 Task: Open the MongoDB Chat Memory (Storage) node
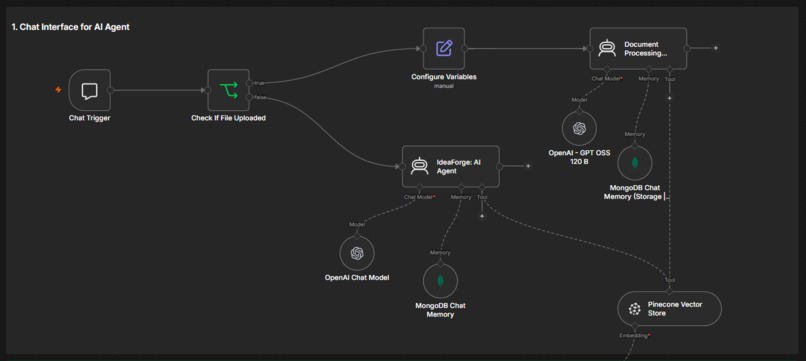[x=635, y=163]
